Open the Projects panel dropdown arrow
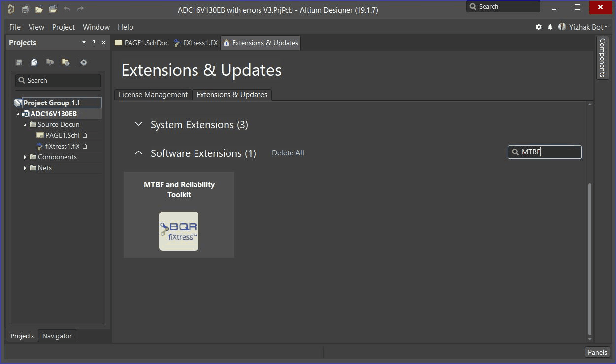Screen dimensions: 616x364 click(x=84, y=43)
